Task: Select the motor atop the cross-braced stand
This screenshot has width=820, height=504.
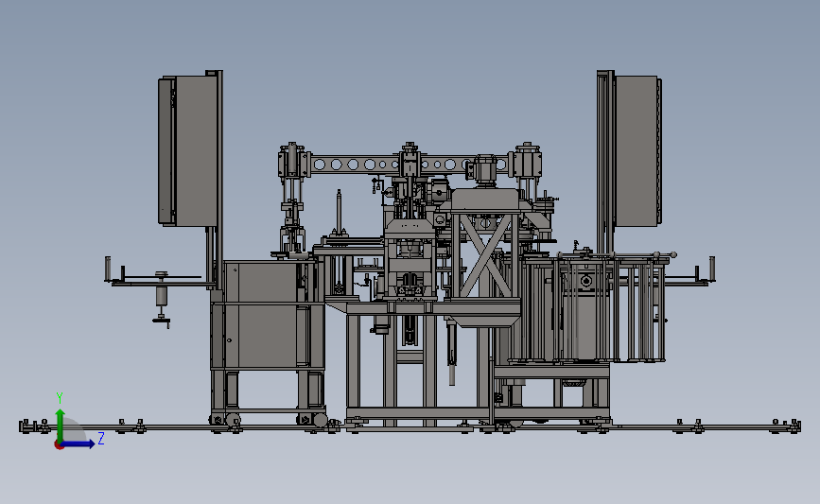Action: pos(485,170)
